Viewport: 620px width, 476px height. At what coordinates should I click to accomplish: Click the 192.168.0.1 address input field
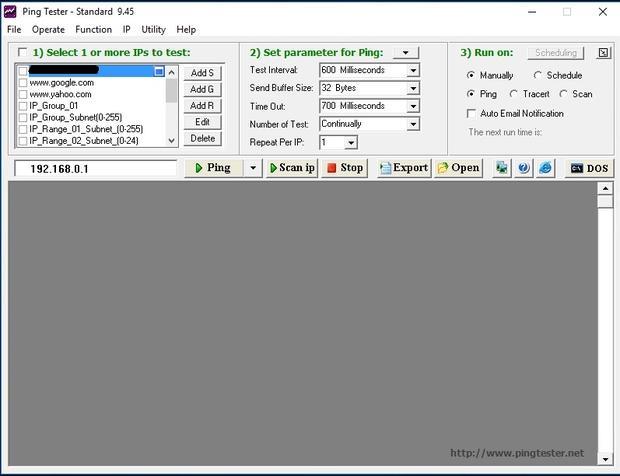pos(95,168)
